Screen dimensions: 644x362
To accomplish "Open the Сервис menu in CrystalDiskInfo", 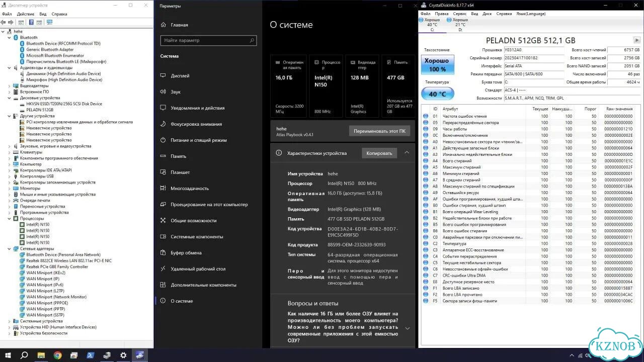I will (x=460, y=14).
